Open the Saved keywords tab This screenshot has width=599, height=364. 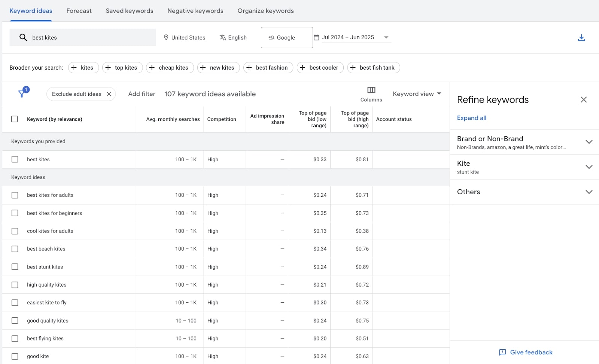coord(130,11)
